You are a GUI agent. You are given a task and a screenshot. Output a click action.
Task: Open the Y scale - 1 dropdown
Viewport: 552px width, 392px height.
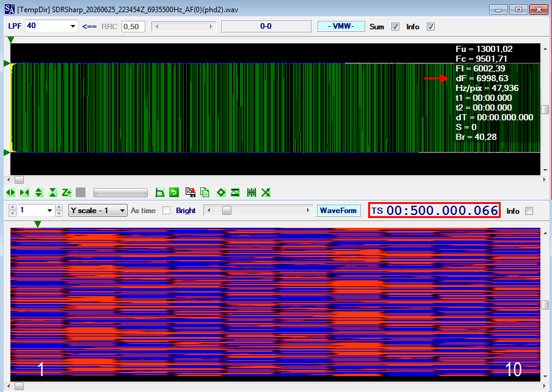(x=122, y=211)
